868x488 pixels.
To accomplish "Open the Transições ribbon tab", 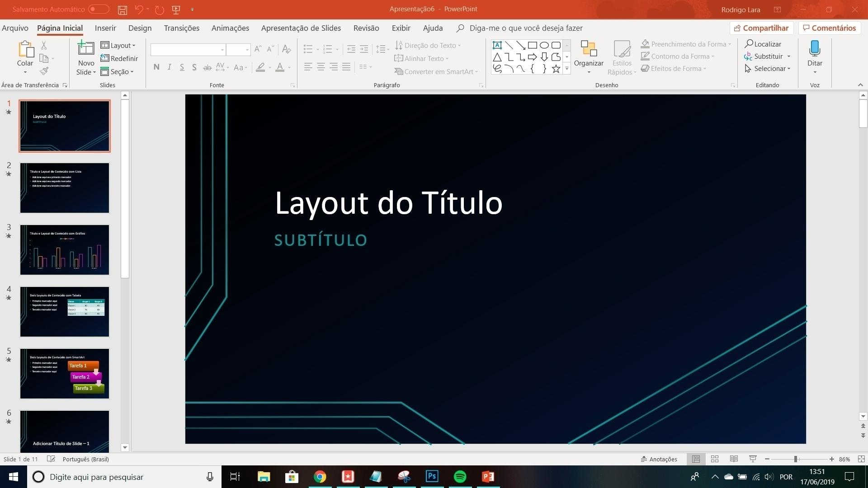I will pos(181,28).
